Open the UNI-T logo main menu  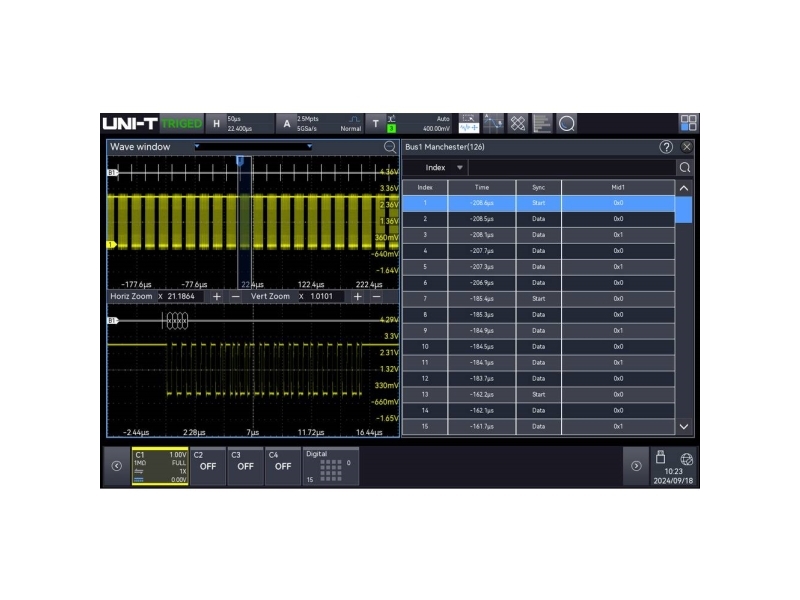130,123
